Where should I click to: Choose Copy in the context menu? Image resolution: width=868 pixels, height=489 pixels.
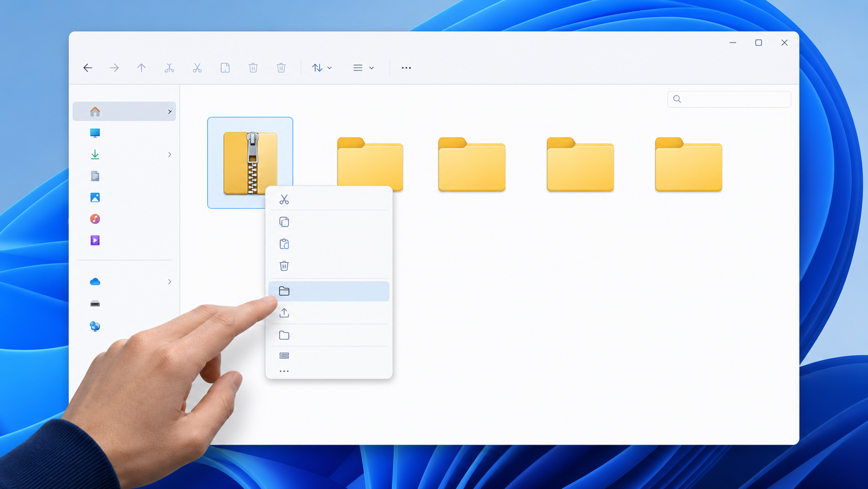329,222
